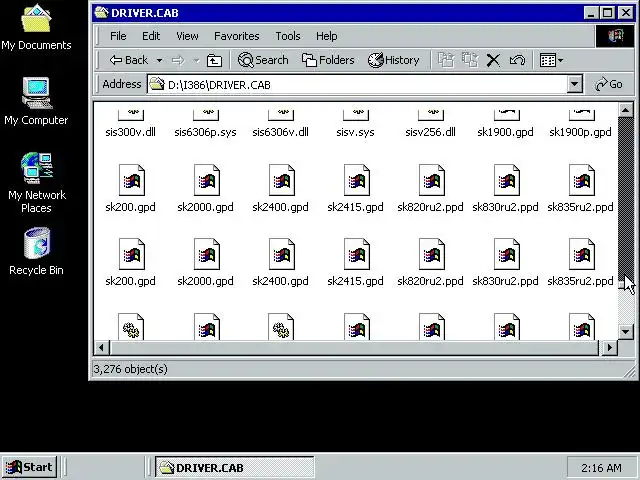The image size is (640, 480).
Task: Select Recycle Bin desktop icon
Action: 36,251
